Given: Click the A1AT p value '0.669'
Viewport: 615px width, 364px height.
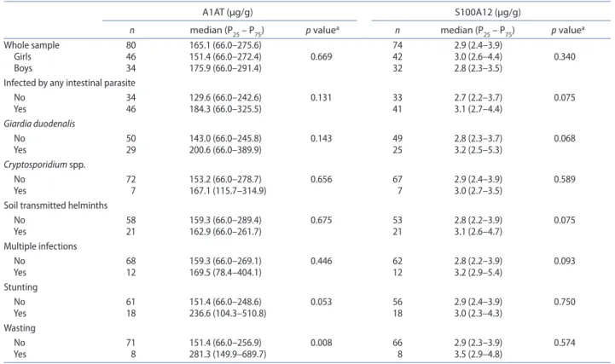Looking at the screenshot, I should [x=322, y=56].
